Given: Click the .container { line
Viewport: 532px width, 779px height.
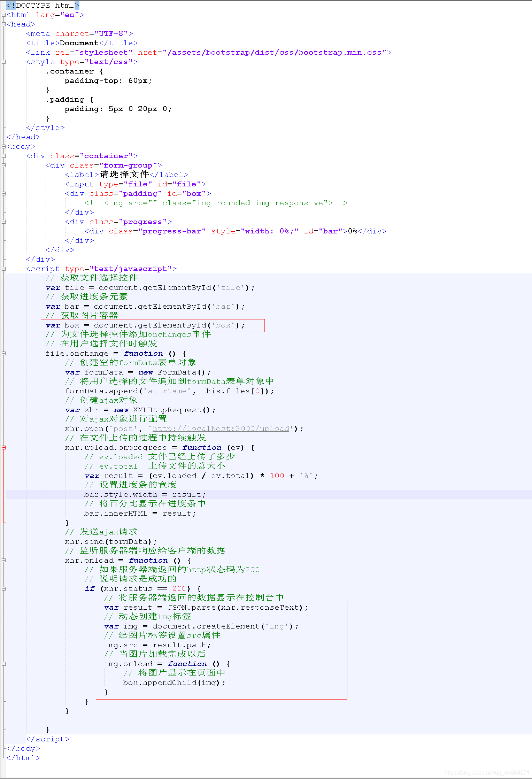Looking at the screenshot, I should tap(75, 71).
